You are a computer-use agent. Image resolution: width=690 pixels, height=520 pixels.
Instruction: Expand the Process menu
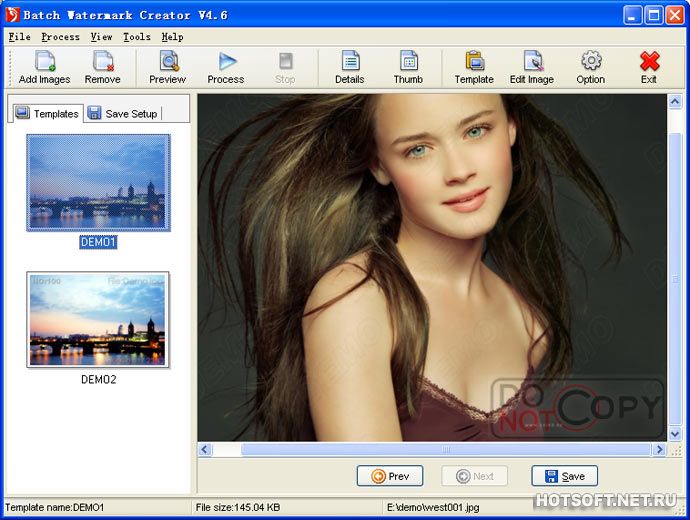60,37
